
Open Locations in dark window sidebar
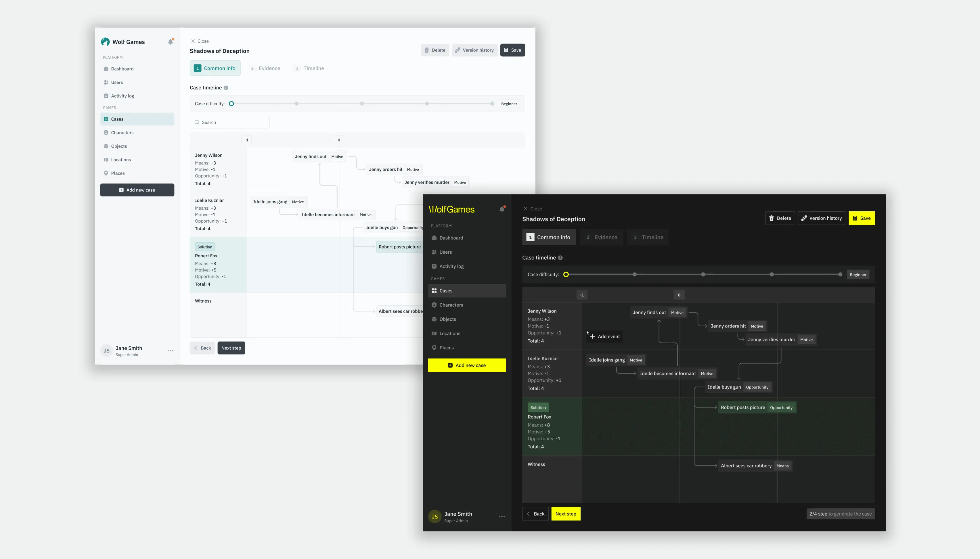click(467, 334)
